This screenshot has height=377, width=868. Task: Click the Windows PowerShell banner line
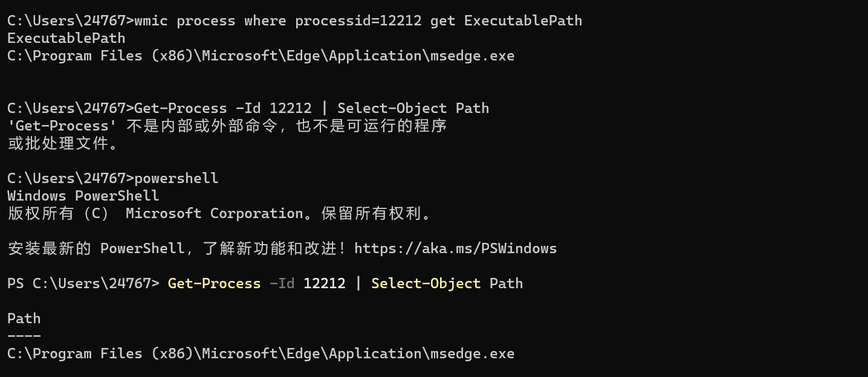pyautogui.click(x=83, y=196)
